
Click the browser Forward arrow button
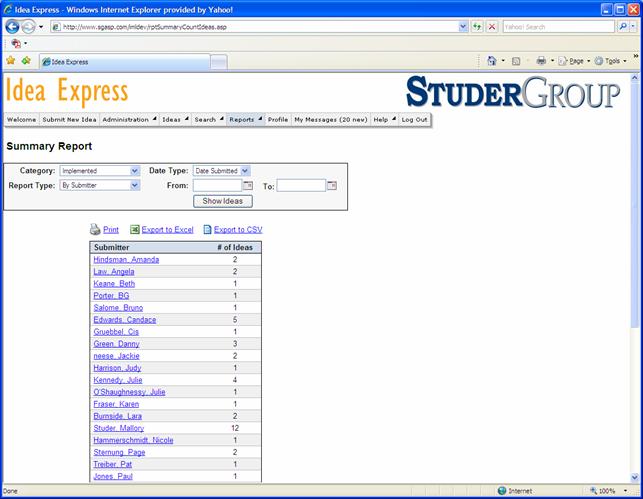(28, 27)
